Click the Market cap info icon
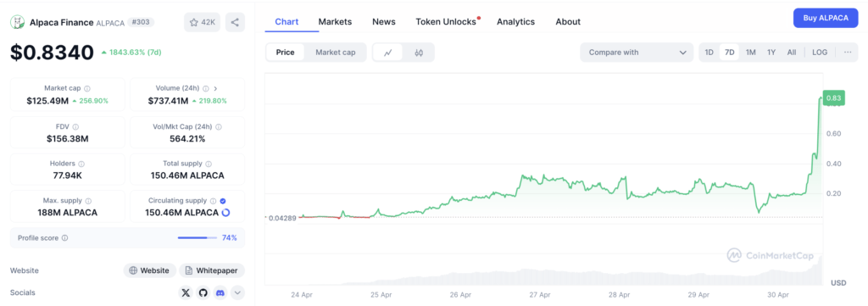 click(87, 88)
